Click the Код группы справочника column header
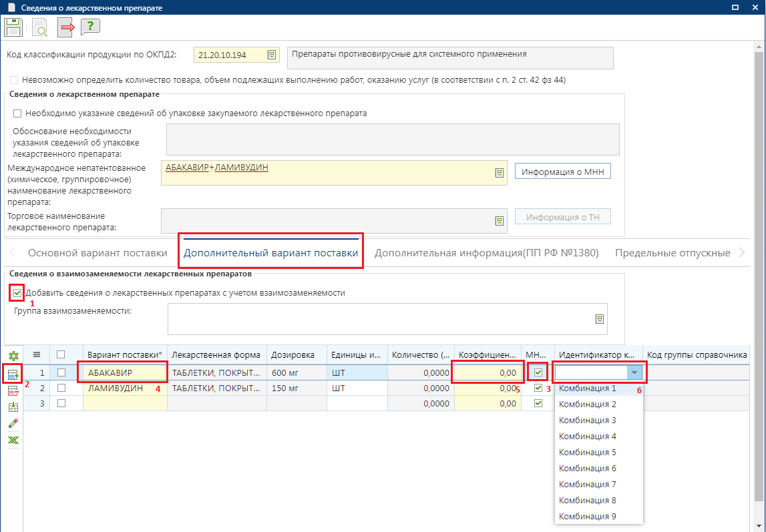 696,355
